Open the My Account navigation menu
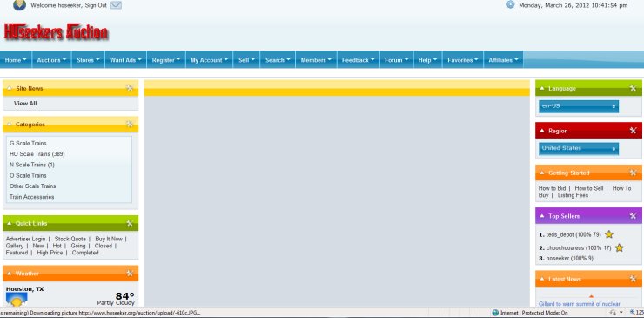The width and height of the screenshot is (644, 318). coord(210,60)
